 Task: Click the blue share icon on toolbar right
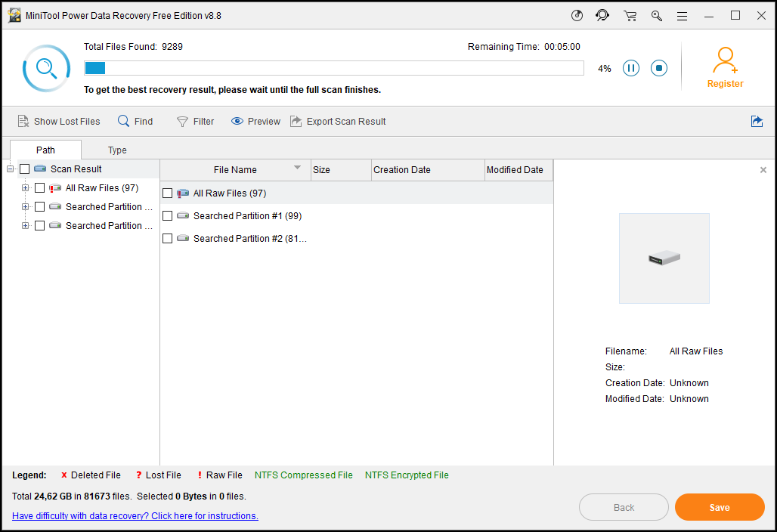(x=757, y=122)
